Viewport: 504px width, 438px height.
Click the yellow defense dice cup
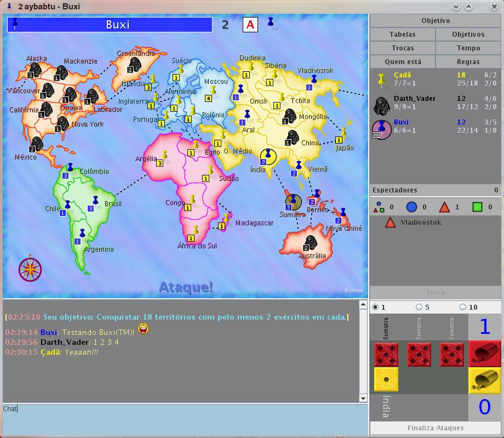click(x=484, y=381)
